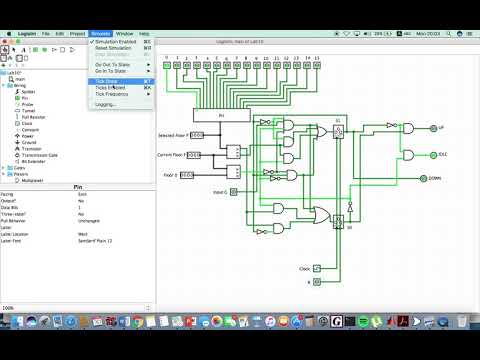Open Spotify from the Dock
The width and height of the screenshot is (480, 360).
pyautogui.click(x=364, y=321)
